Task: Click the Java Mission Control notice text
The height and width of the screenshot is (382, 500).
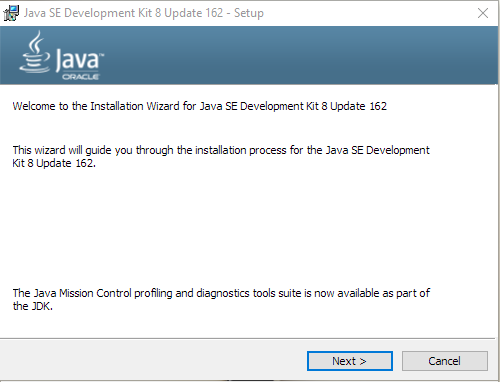Action: [x=221, y=299]
